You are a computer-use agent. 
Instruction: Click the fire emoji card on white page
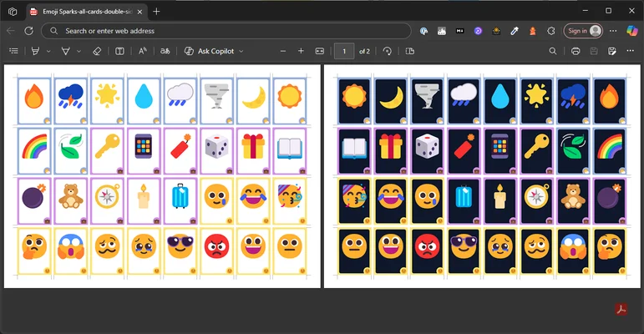34,101
